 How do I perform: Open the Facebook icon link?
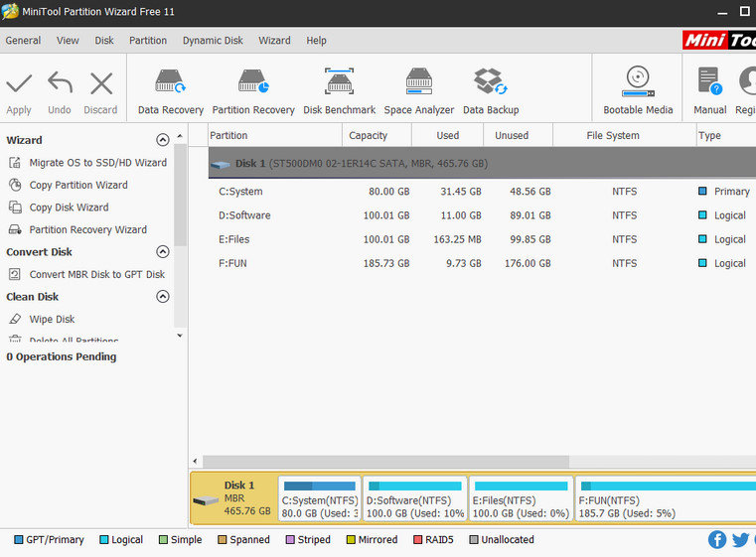click(717, 540)
